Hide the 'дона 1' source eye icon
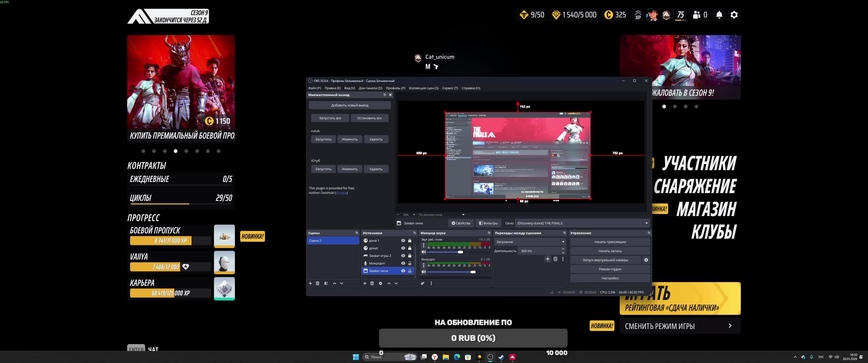This screenshot has height=363, width=868. [x=403, y=240]
